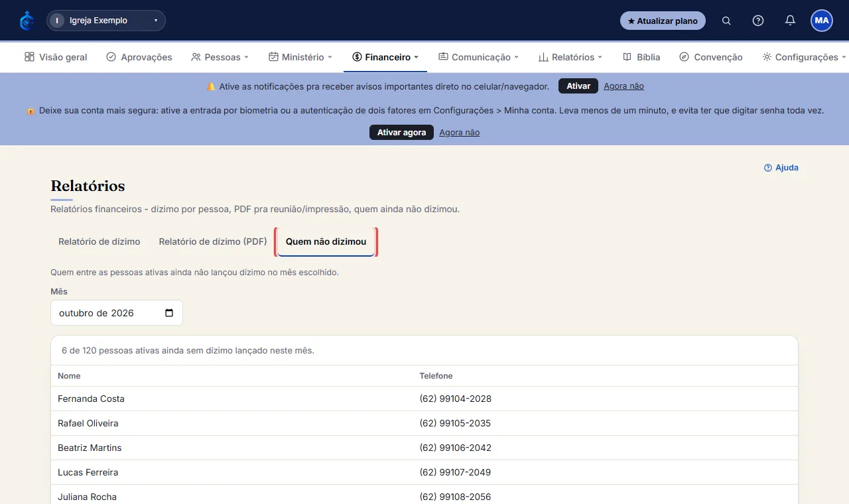
Task: Click the Ativar agora security button
Action: [x=401, y=133]
